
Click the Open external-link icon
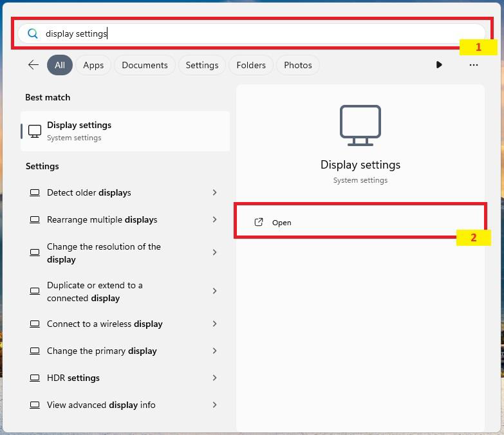point(259,222)
